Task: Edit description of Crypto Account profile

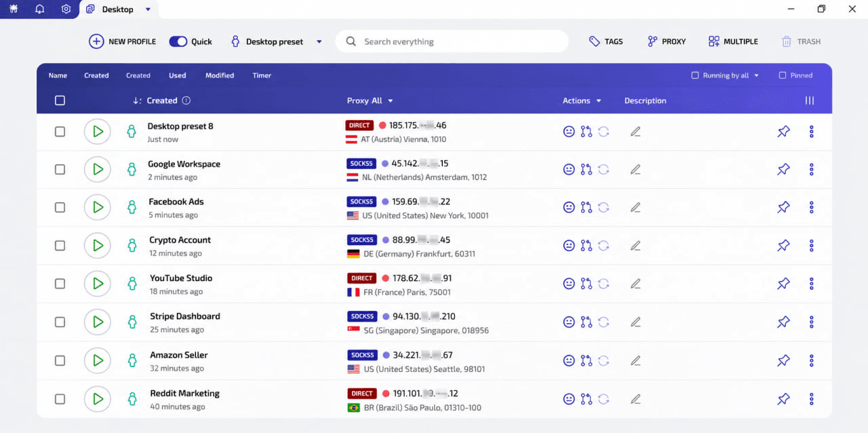Action: 635,246
